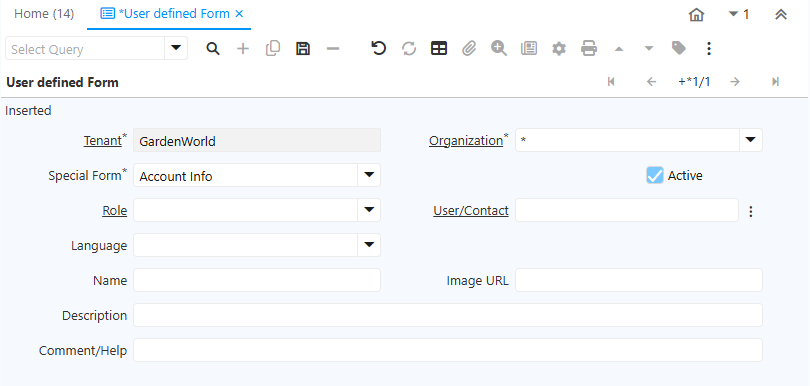The height and width of the screenshot is (386, 810).
Task: Undo changes with the curved arrow icon
Action: [x=379, y=49]
